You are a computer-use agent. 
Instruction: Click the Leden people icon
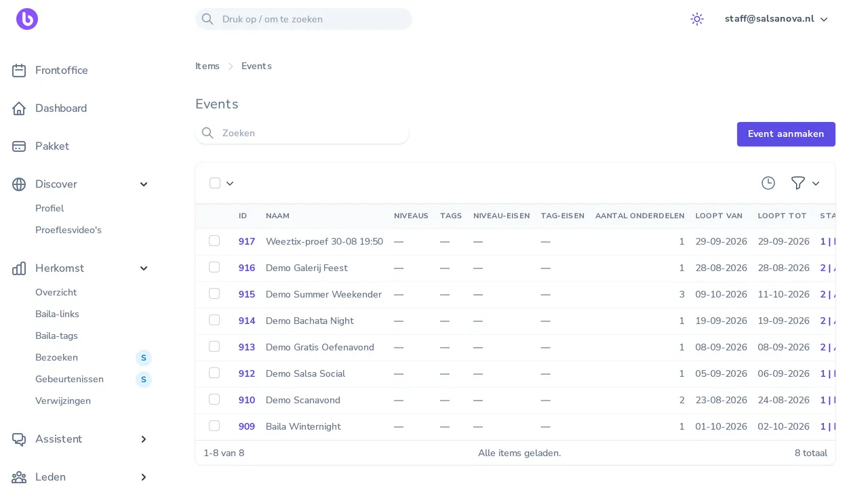click(19, 477)
